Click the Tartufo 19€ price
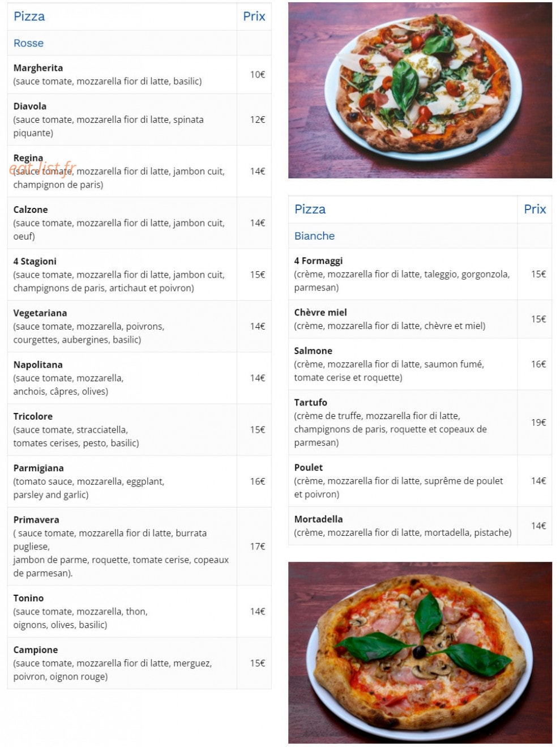This screenshot has height=747, width=560. (538, 422)
